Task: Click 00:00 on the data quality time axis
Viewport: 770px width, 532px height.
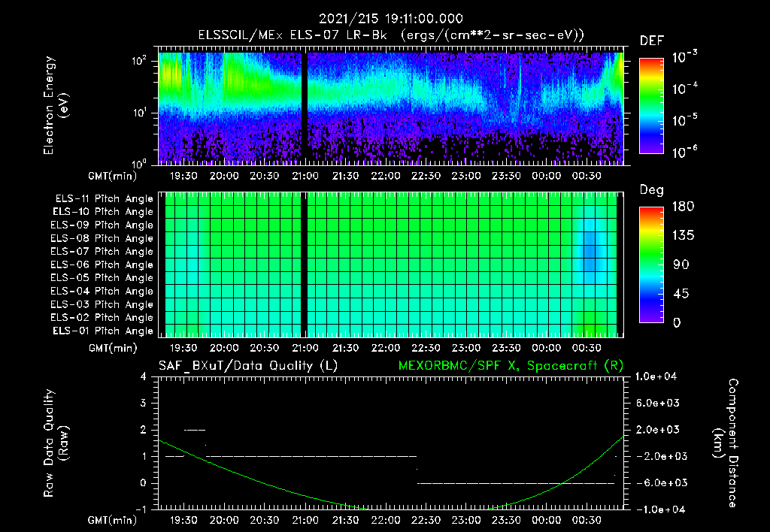Action: point(547,520)
